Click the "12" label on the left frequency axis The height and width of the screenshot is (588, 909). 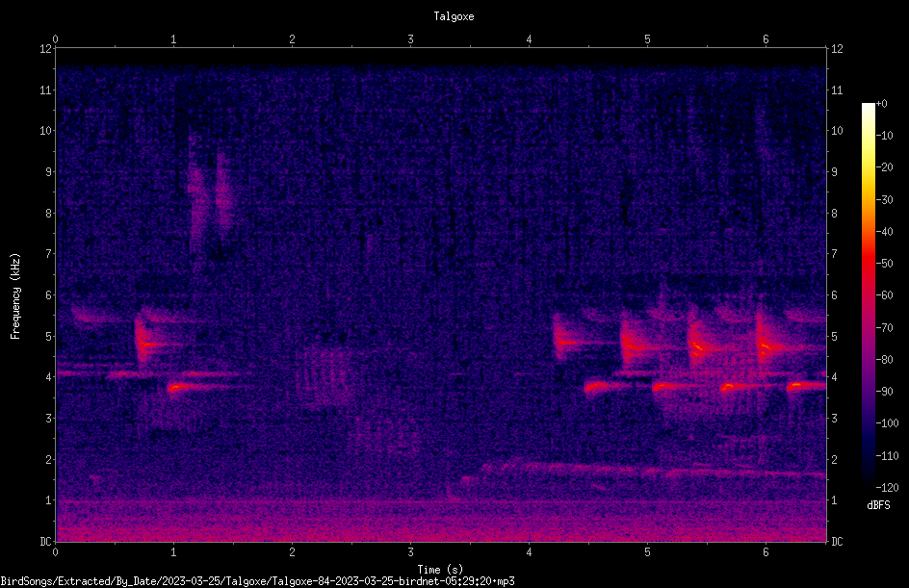46,49
